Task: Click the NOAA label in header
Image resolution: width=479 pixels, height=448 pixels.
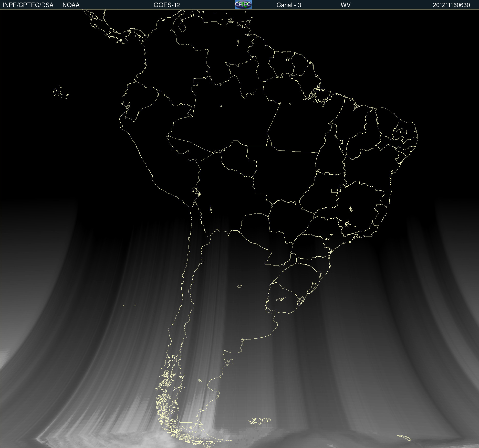Action: tap(71, 5)
